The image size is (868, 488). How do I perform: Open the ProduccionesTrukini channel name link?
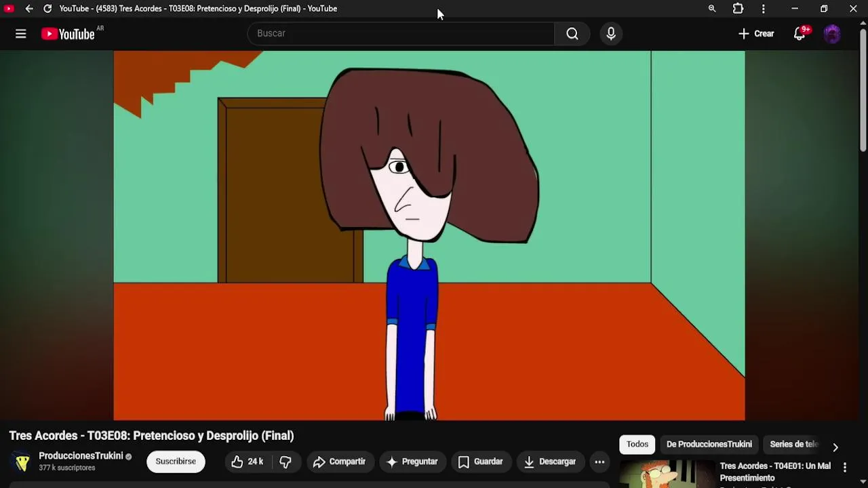click(81, 456)
